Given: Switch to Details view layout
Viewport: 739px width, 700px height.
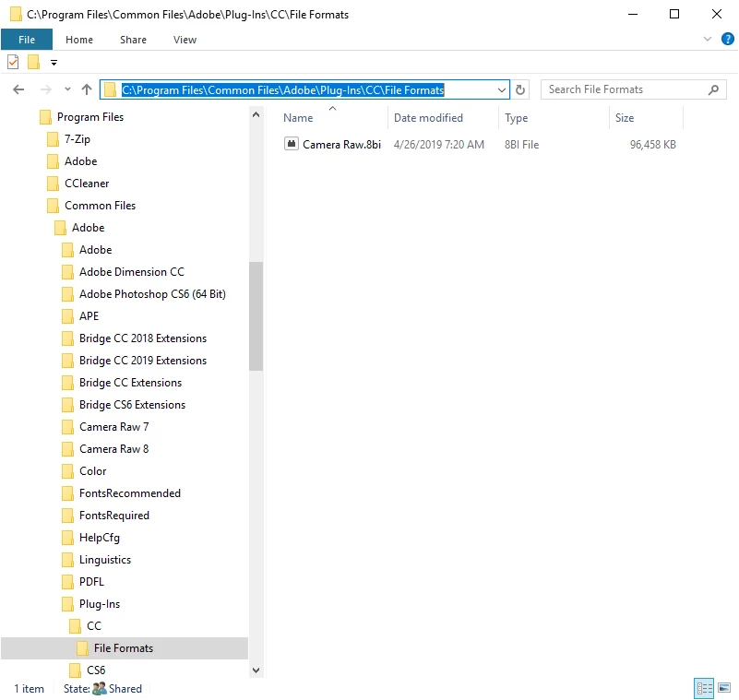Looking at the screenshot, I should pos(704,688).
